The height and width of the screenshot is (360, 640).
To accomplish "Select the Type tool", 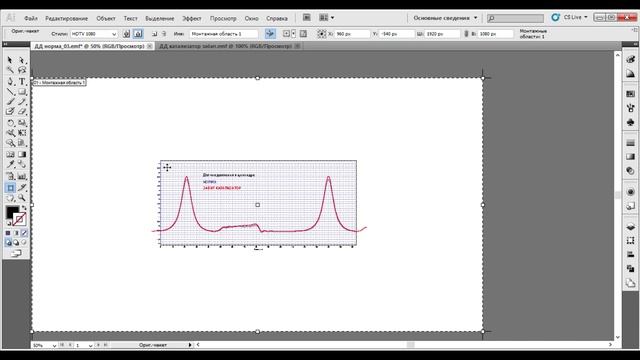I will click(x=22, y=81).
